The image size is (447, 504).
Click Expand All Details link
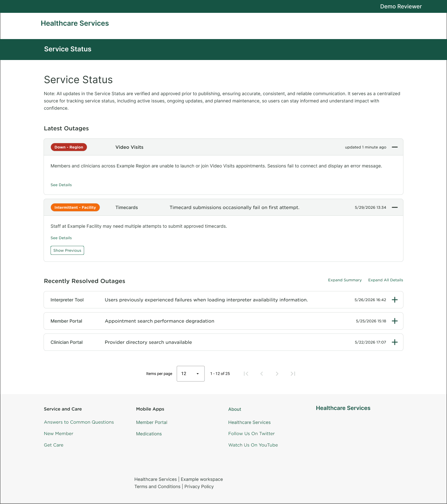coord(386,280)
